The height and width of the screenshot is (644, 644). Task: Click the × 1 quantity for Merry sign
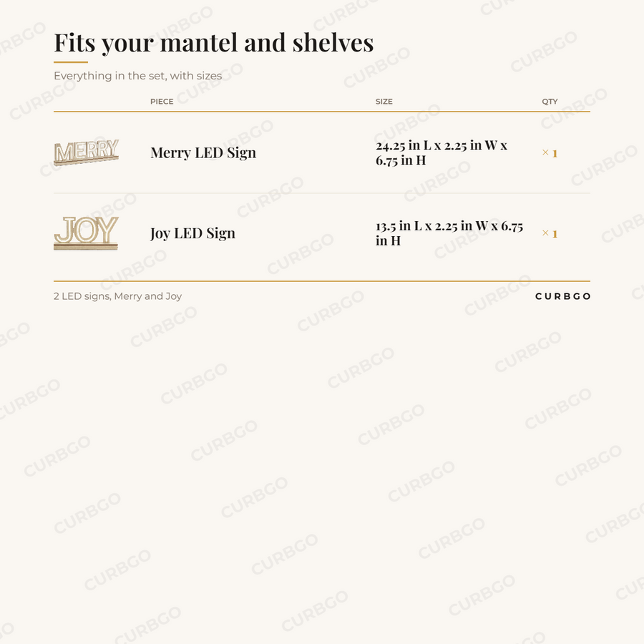click(x=550, y=153)
